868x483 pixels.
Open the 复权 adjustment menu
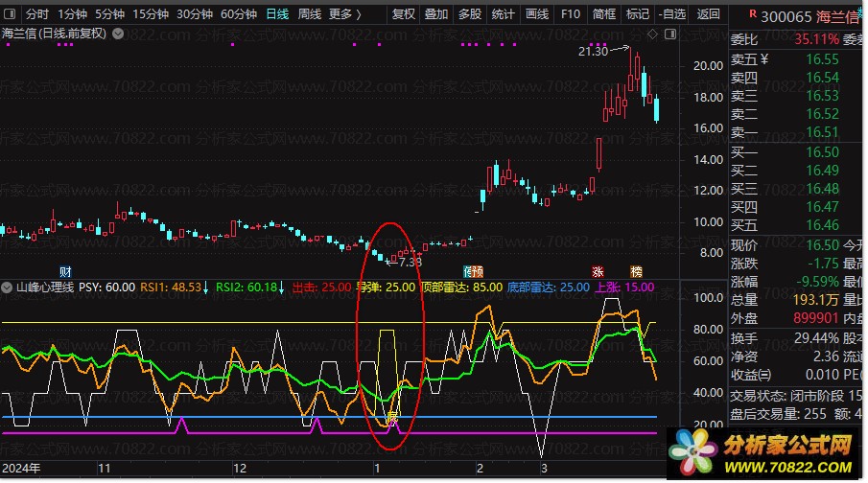click(404, 13)
